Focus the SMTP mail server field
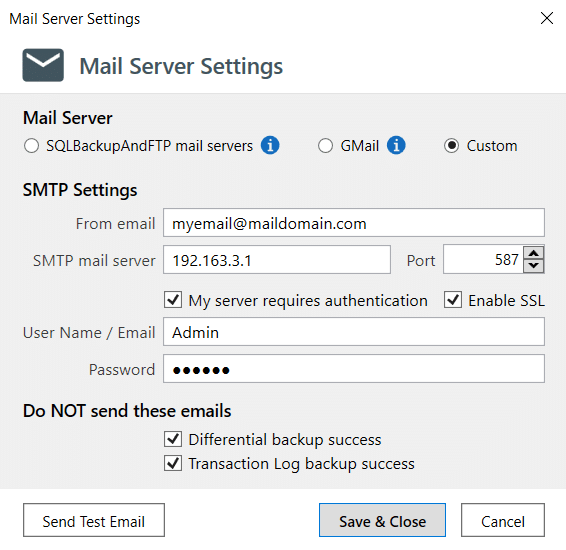 tap(277, 260)
